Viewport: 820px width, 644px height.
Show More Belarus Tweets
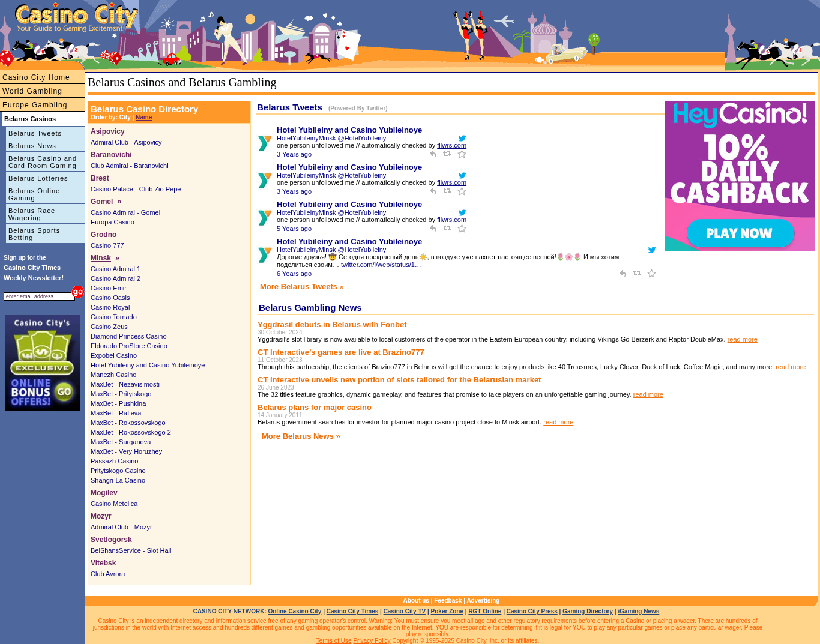click(302, 287)
